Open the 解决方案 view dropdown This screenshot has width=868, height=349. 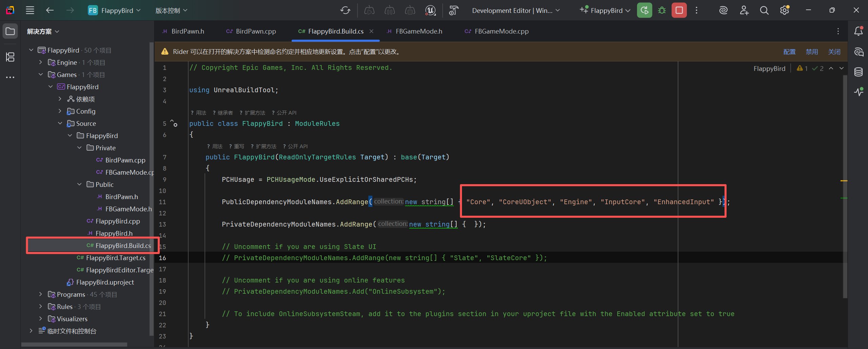click(43, 32)
